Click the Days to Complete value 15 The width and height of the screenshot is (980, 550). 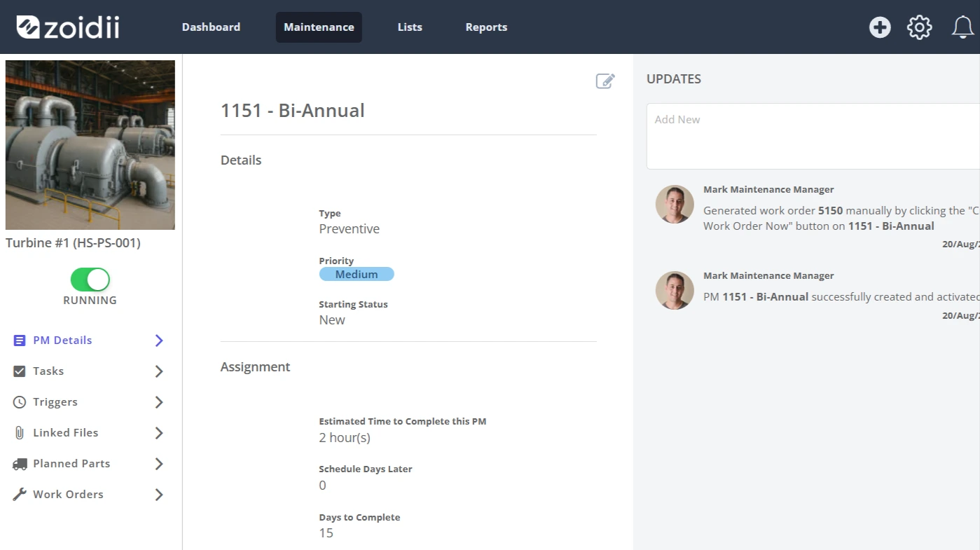pyautogui.click(x=326, y=533)
